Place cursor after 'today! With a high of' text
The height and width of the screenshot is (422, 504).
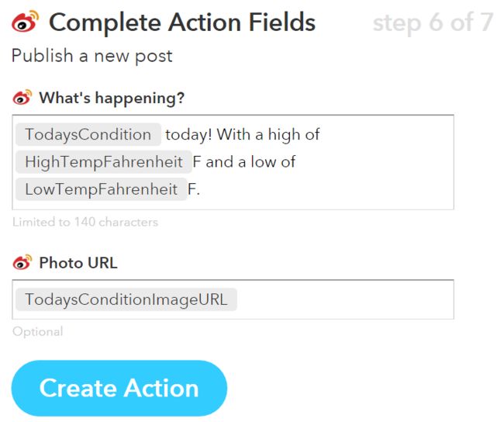(320, 134)
